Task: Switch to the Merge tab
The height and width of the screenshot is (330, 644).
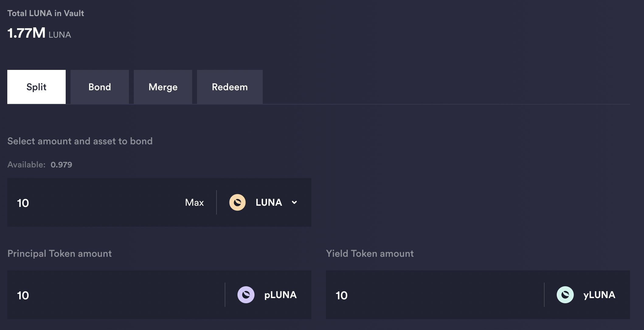Action: [x=163, y=87]
